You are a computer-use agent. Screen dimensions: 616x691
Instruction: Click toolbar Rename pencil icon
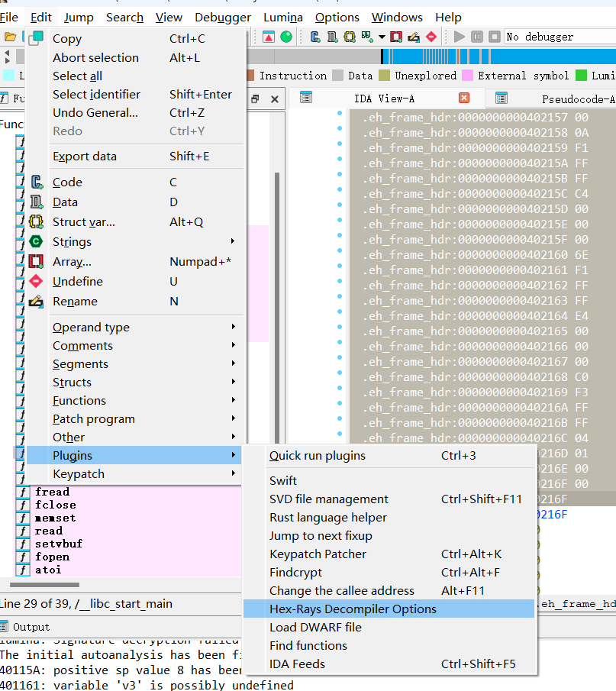click(414, 37)
